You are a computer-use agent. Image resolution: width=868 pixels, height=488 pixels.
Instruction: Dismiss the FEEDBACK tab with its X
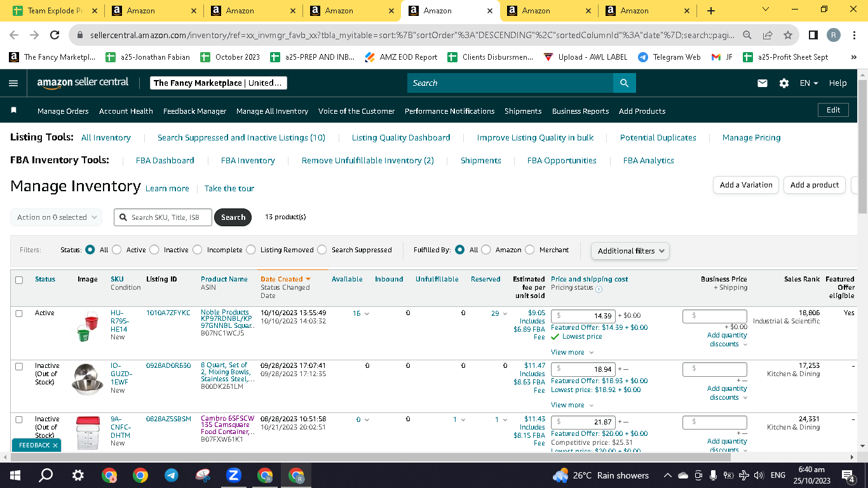coord(55,445)
